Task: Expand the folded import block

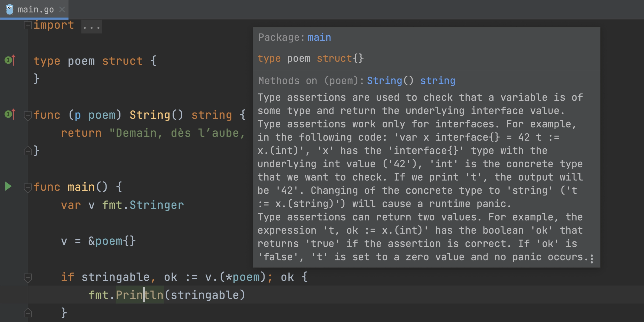Action: (28, 25)
